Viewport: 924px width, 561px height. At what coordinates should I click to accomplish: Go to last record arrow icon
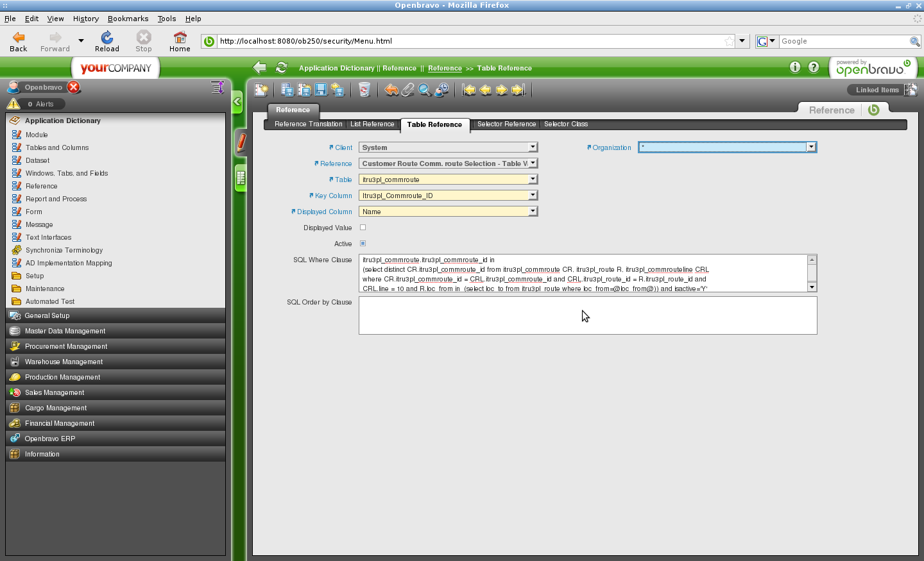tap(518, 90)
